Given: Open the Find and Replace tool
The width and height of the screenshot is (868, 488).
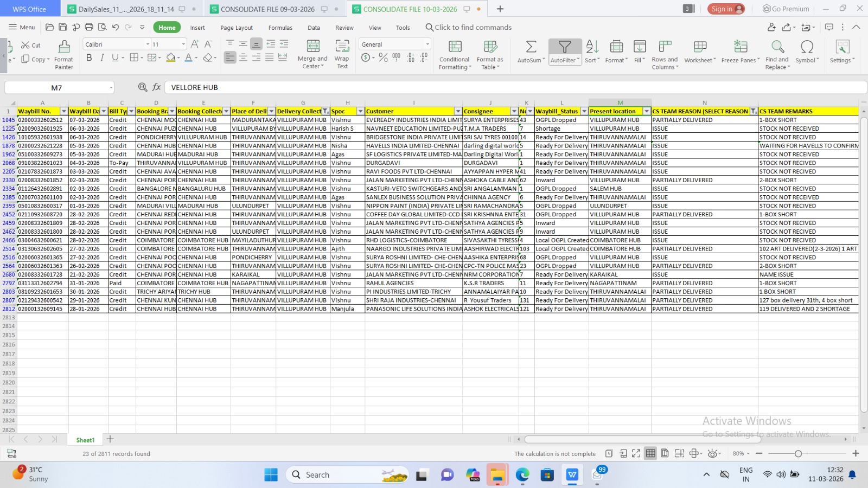Looking at the screenshot, I should 777,47.
